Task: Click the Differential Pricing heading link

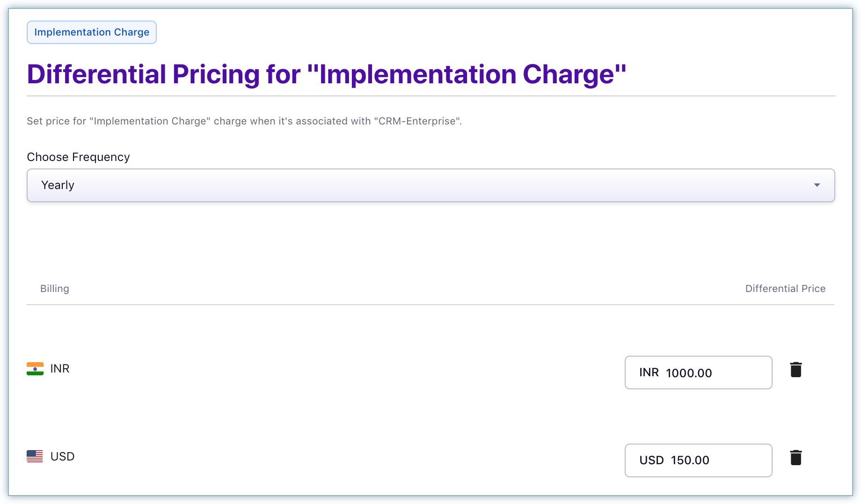Action: [327, 73]
